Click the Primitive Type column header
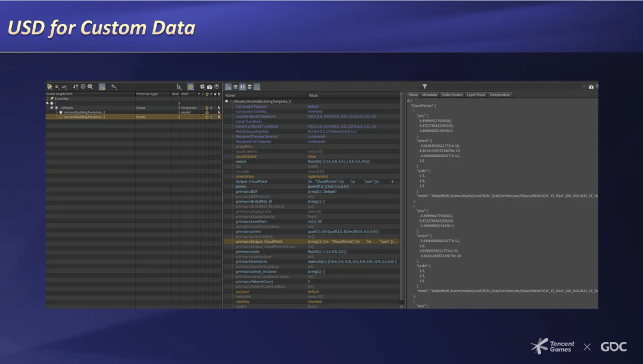 tap(147, 94)
